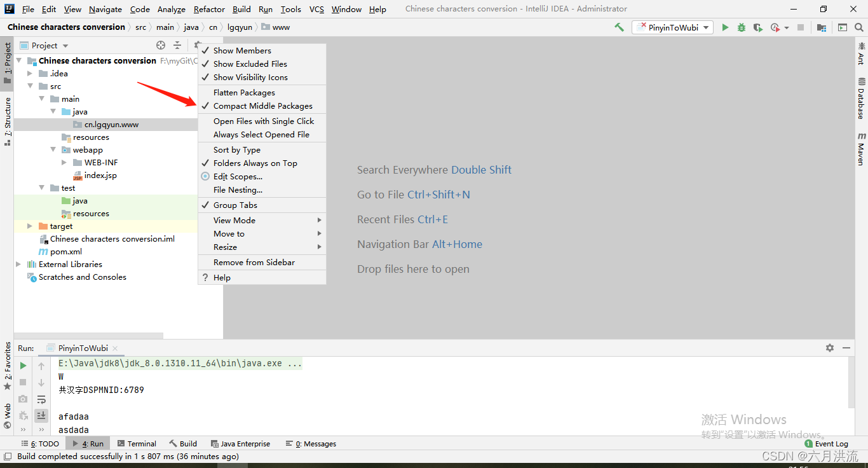Open Structure tool window on left sidebar
This screenshot has width=868, height=468.
[x=7, y=122]
